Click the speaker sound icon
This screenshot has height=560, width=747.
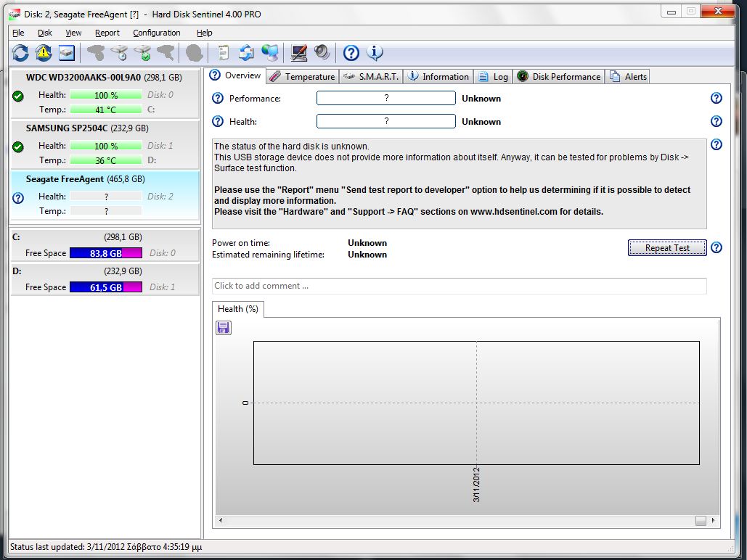pyautogui.click(x=322, y=53)
